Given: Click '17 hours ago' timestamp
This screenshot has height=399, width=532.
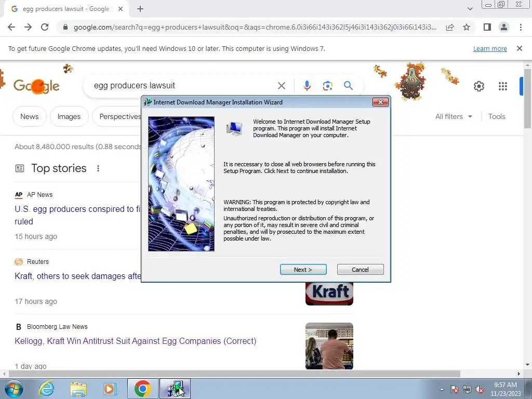Looking at the screenshot, I should pos(36,301).
